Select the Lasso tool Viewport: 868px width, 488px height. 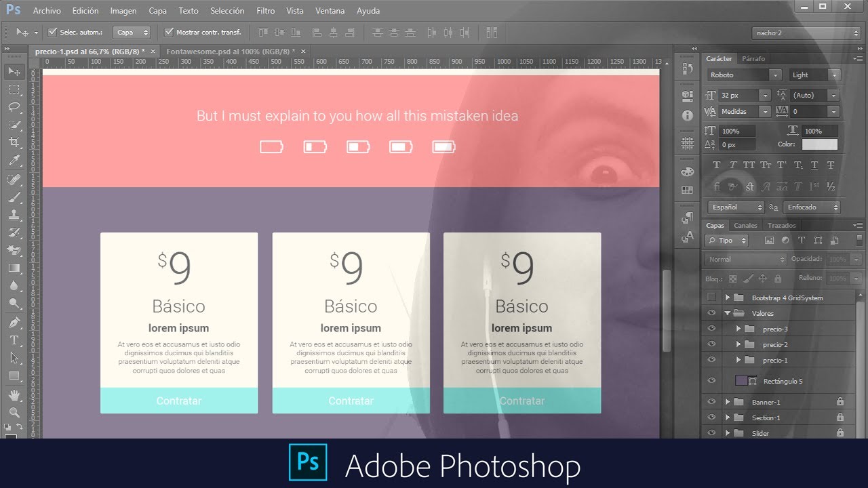coord(14,107)
